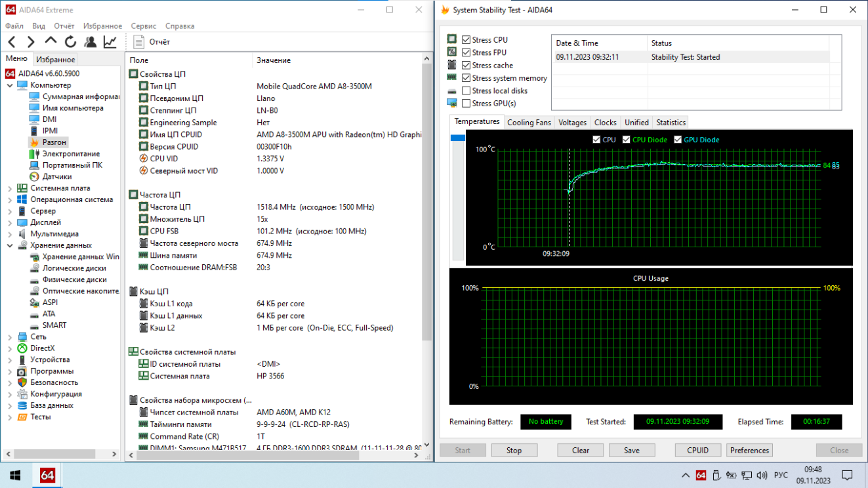Expand the Устройства tree node

point(10,359)
